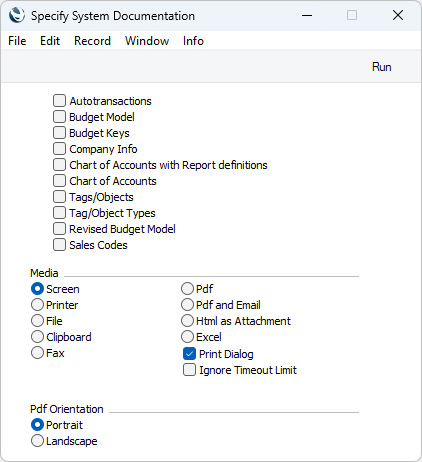Open the File menu
Image resolution: width=422 pixels, height=462 pixels.
pyautogui.click(x=17, y=41)
